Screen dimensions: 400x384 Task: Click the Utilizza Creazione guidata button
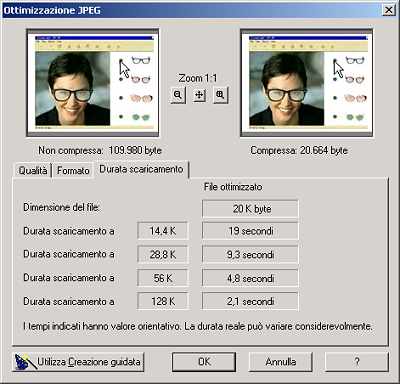point(78,362)
